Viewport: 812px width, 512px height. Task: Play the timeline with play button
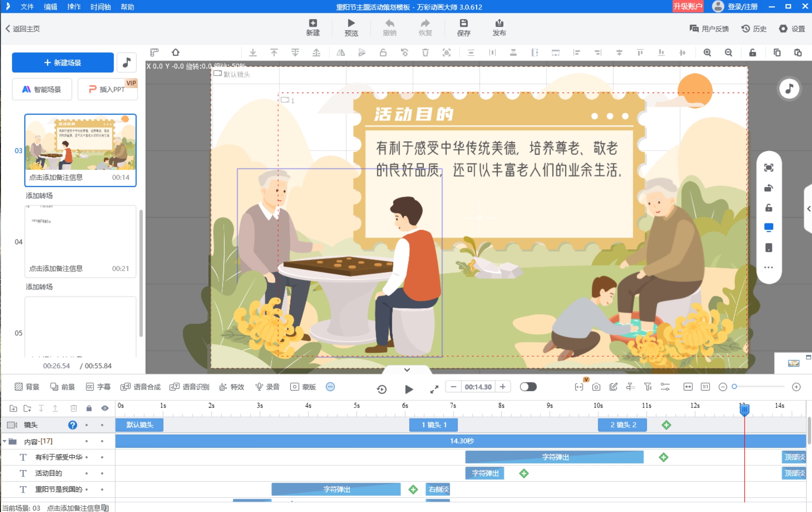pos(409,389)
